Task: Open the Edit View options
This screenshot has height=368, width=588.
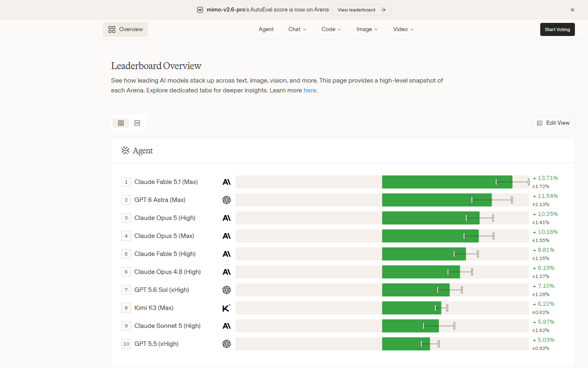Action: pyautogui.click(x=553, y=123)
